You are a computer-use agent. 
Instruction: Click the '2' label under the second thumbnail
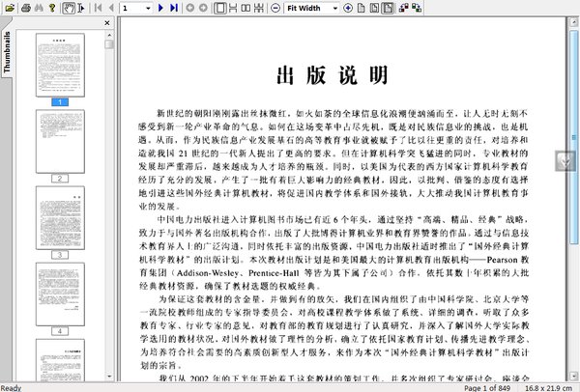click(60, 179)
